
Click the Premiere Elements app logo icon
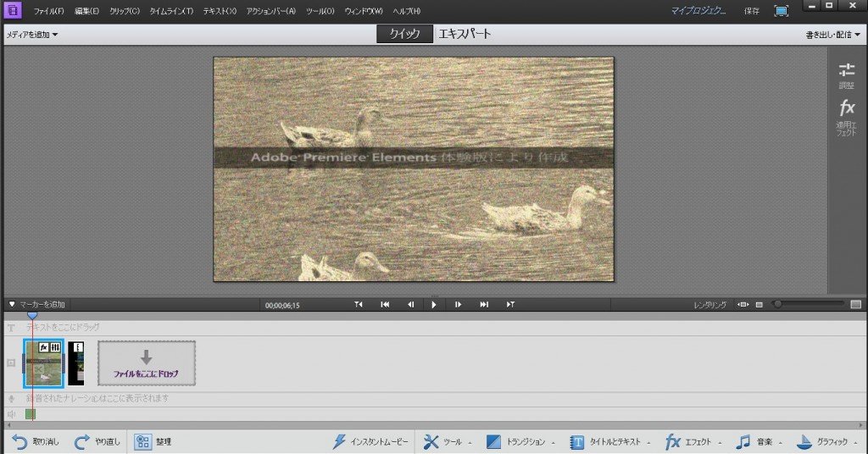(12, 10)
